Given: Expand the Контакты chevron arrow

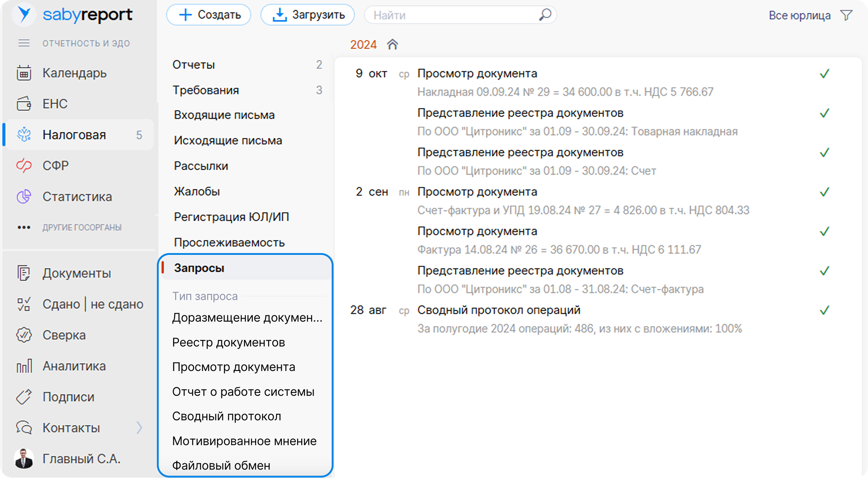Looking at the screenshot, I should pos(139,428).
